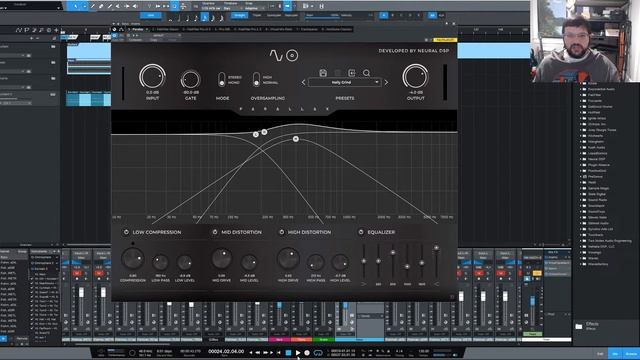Screen dimensions: 640x360
Task: Select the Straight quantize tab
Action: (240, 16)
